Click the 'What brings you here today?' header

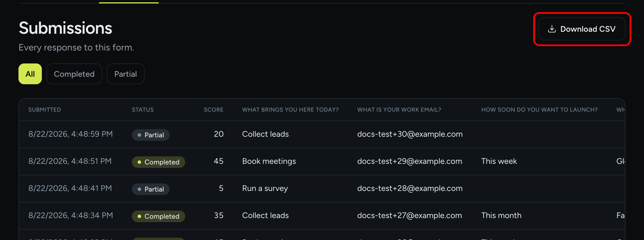pos(290,110)
